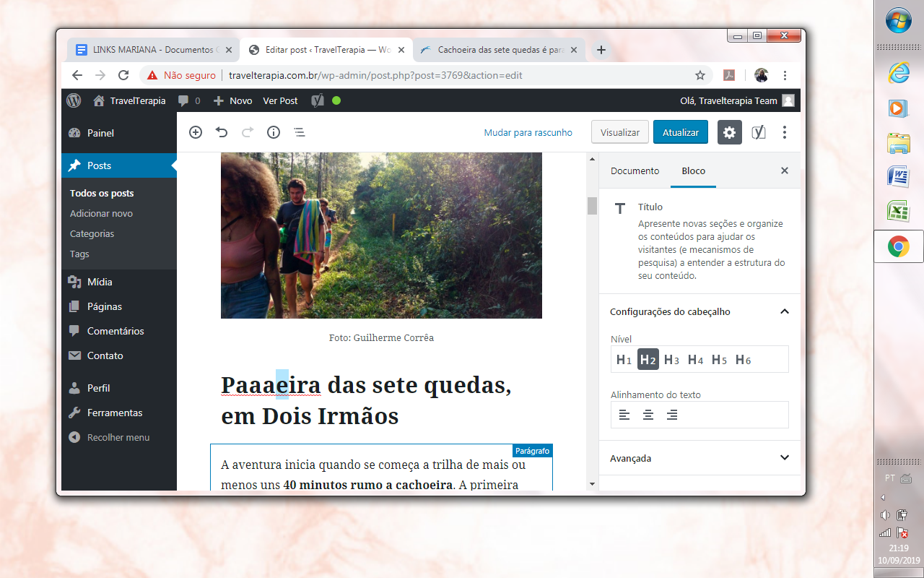Select heading level H1
Image resolution: width=924 pixels, height=578 pixels.
[624, 360]
